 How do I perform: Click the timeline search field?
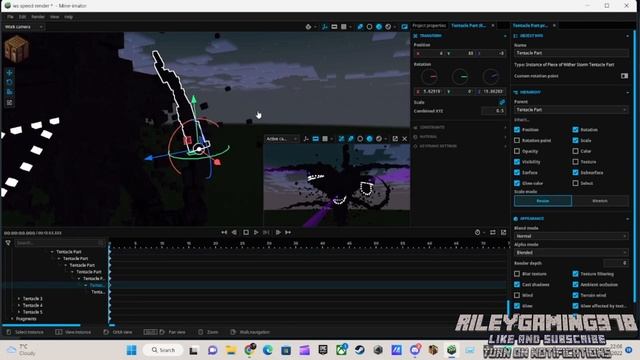60,242
